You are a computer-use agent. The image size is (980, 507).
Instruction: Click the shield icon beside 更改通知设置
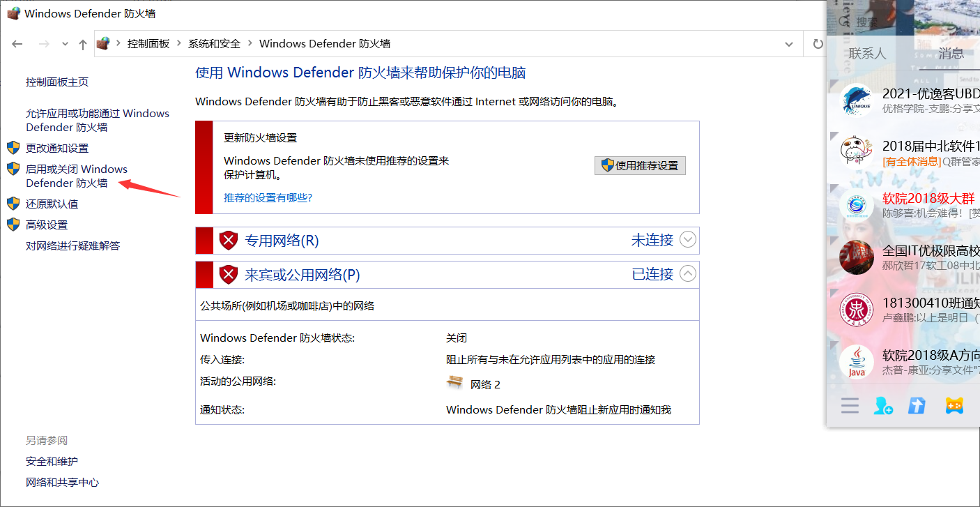(x=13, y=147)
